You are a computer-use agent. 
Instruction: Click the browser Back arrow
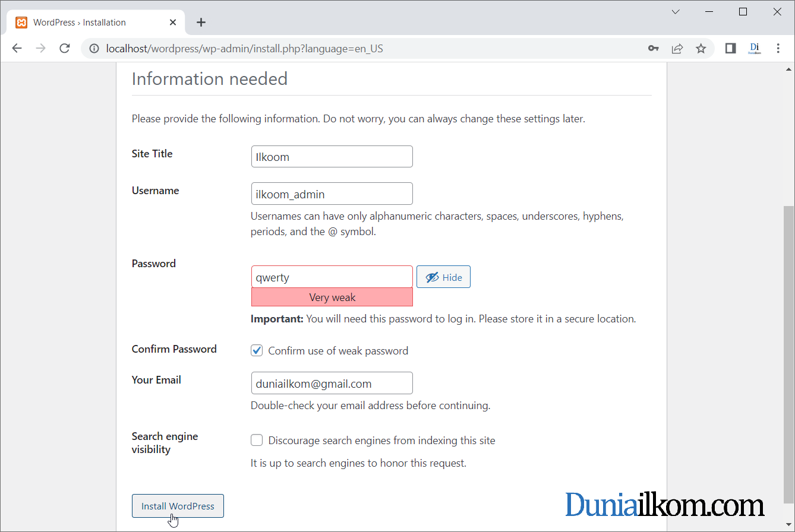point(17,49)
